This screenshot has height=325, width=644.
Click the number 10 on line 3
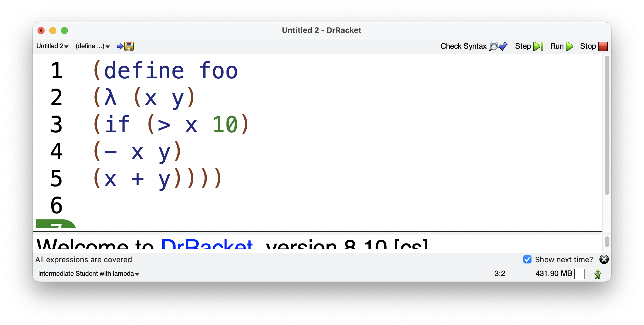click(x=225, y=124)
